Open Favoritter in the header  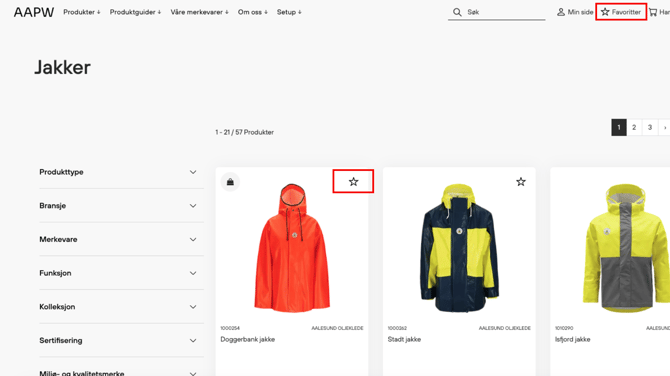[621, 12]
